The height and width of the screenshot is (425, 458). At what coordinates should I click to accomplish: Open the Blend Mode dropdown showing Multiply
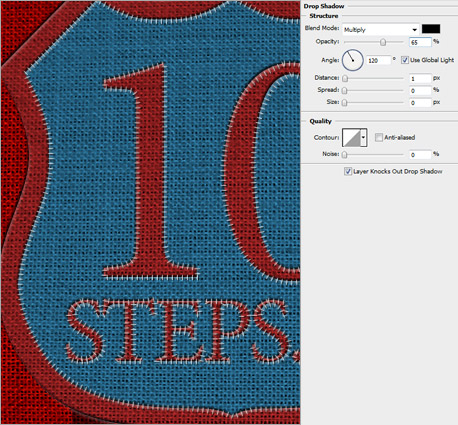381,30
